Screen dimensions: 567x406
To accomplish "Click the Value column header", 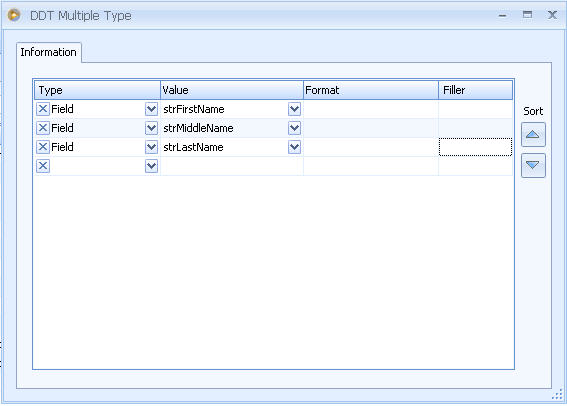I will (231, 90).
